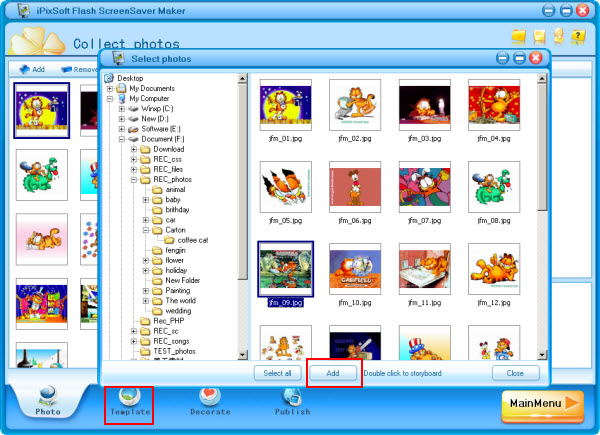Select the jfm_07.jpg thumbnail
The image size is (600, 435).
pyautogui.click(x=425, y=187)
